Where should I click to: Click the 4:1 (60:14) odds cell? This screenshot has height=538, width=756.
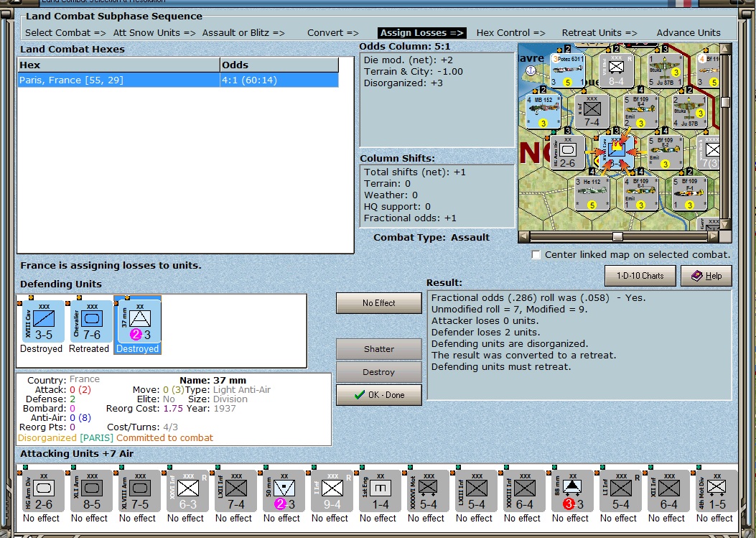(279, 80)
